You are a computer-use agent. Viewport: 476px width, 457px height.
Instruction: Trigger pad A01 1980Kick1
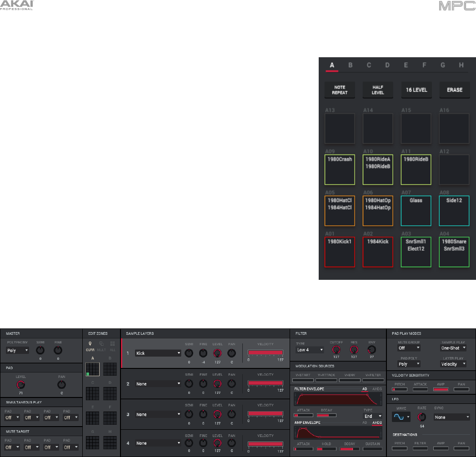click(340, 252)
